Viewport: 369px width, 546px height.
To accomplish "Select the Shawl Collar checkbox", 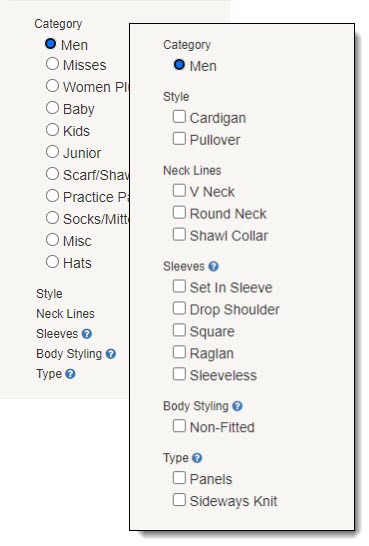I will tap(179, 234).
